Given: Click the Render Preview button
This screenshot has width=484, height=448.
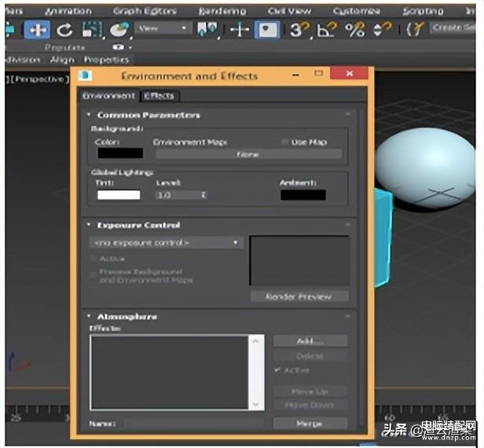Looking at the screenshot, I should [299, 296].
